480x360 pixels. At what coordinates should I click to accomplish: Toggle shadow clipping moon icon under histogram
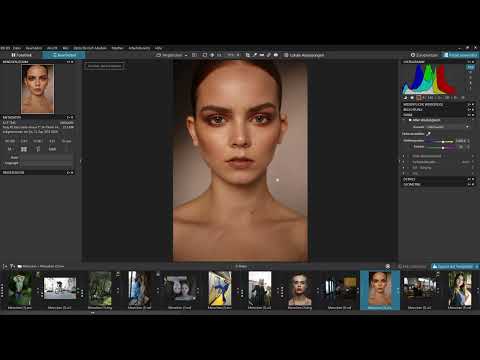point(406,98)
